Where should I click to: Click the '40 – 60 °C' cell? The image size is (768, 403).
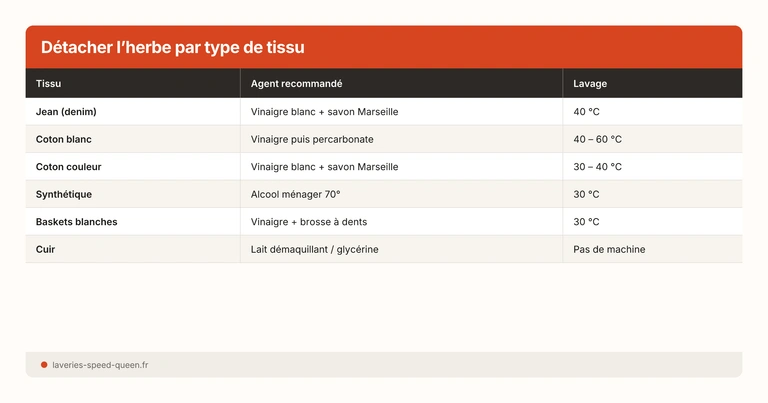597,139
